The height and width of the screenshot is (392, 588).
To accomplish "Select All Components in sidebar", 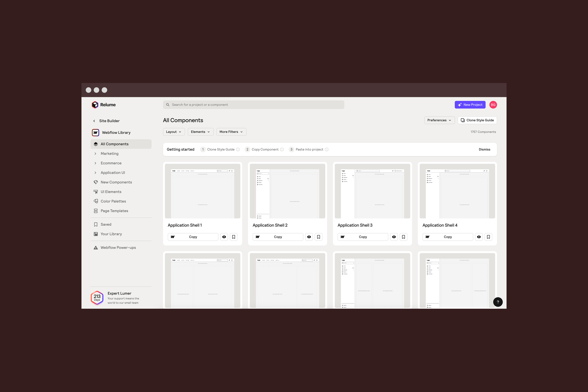I will pos(115,144).
